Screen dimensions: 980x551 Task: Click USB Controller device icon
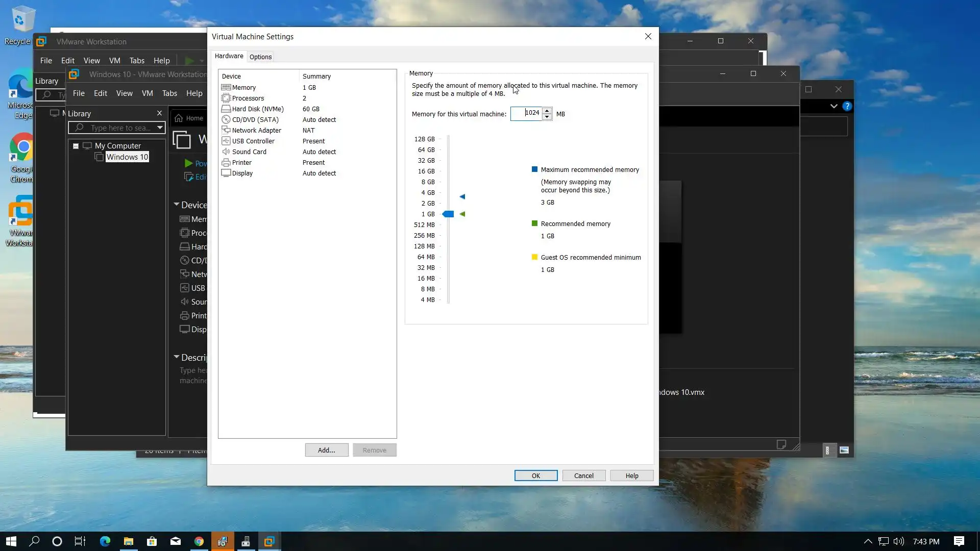226,141
